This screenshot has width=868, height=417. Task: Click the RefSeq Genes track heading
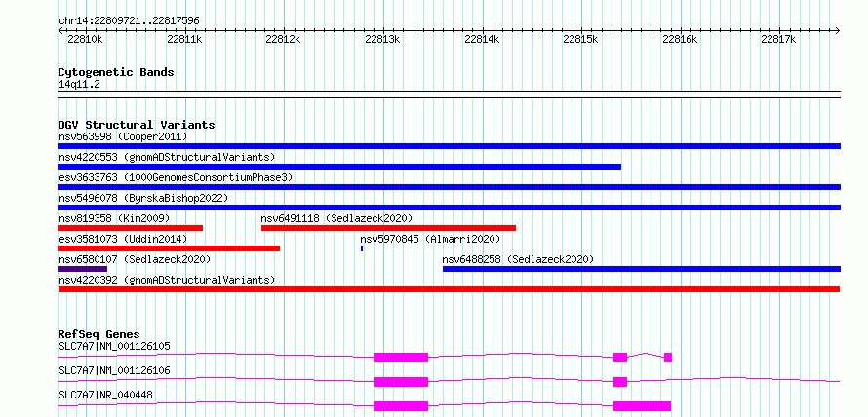pyautogui.click(x=99, y=334)
